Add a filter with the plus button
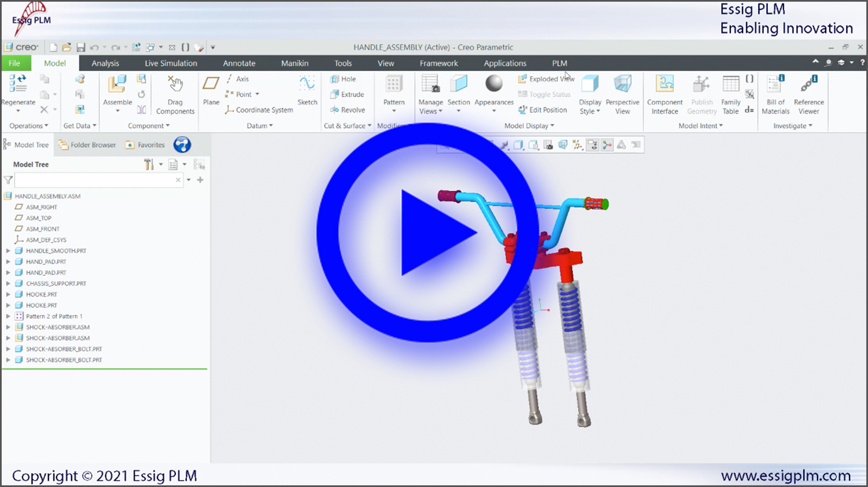868x487 pixels. (200, 180)
